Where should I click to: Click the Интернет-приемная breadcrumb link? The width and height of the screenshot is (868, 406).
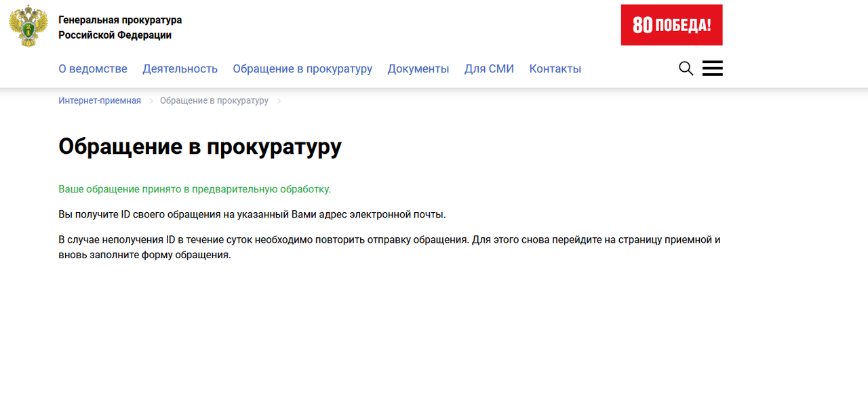(100, 100)
